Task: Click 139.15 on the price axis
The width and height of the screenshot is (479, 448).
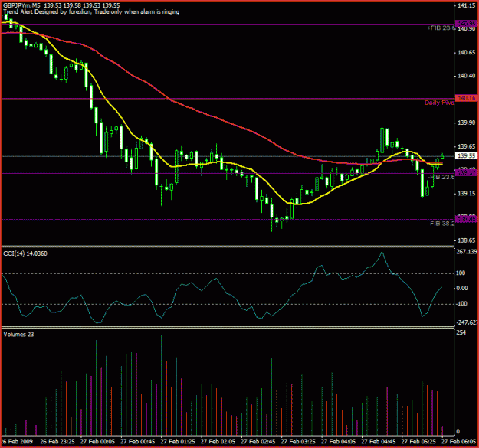Action: click(x=467, y=194)
